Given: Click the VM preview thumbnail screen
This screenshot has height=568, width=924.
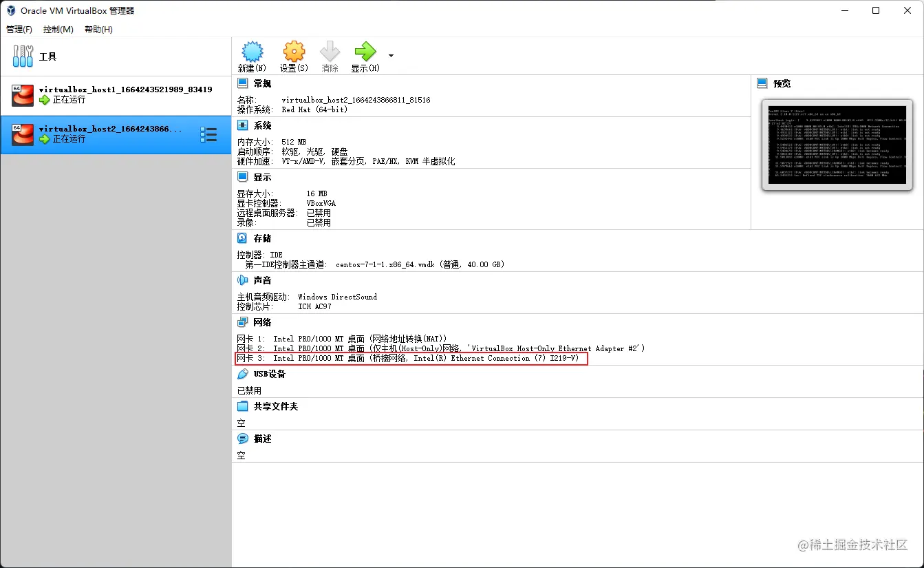Looking at the screenshot, I should [x=837, y=145].
